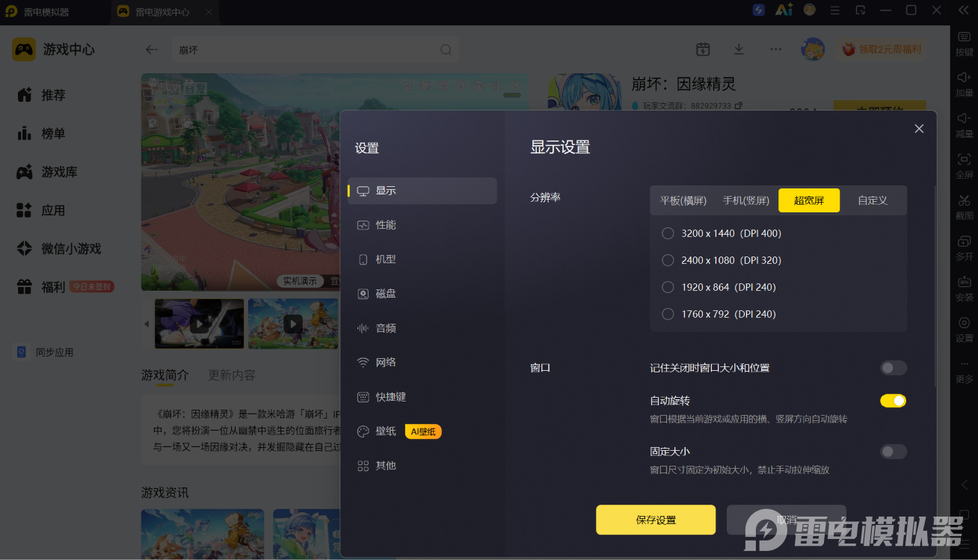Go back with the game center arrow
978x560 pixels.
point(152,49)
